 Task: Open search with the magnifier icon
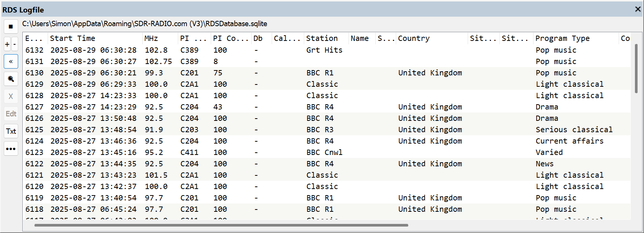tap(11, 79)
